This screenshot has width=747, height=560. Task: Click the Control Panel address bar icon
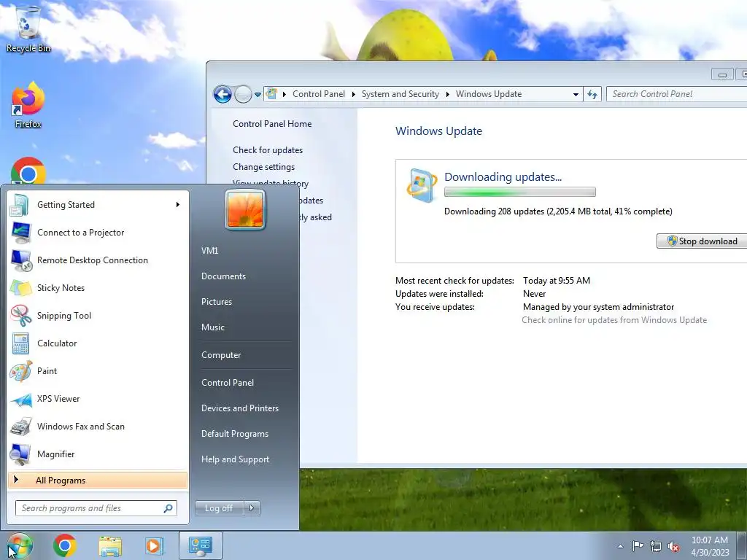click(271, 94)
